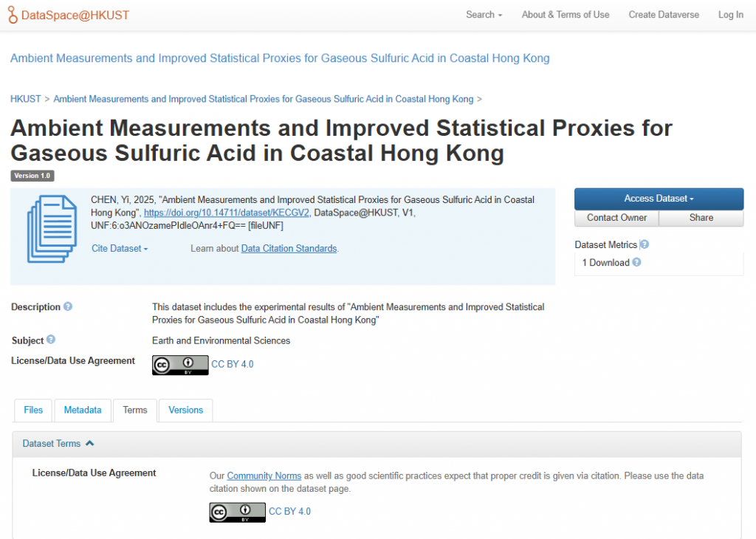Open the Access Dataset dropdown

coord(659,199)
